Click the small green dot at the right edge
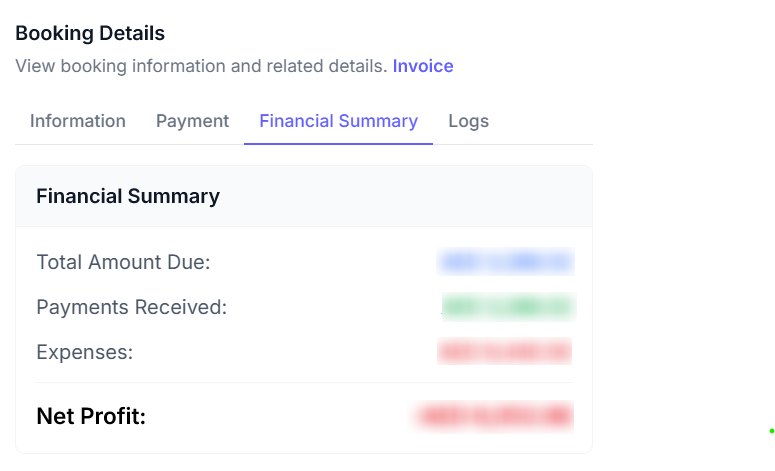775x471 pixels. click(x=771, y=431)
